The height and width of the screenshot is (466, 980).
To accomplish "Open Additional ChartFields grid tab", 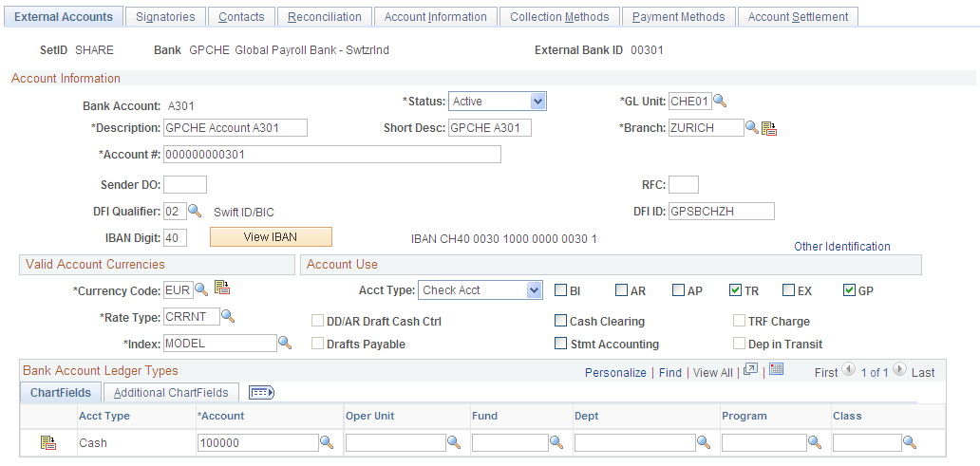I will (171, 392).
